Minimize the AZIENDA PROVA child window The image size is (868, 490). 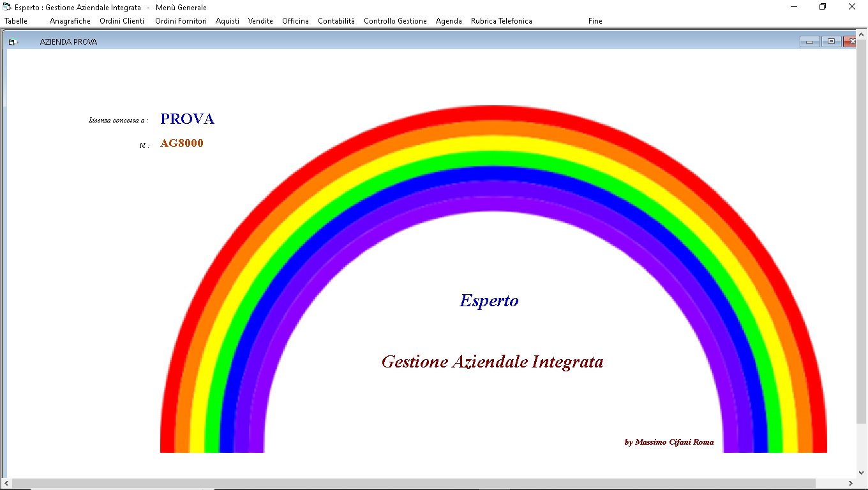pos(809,41)
